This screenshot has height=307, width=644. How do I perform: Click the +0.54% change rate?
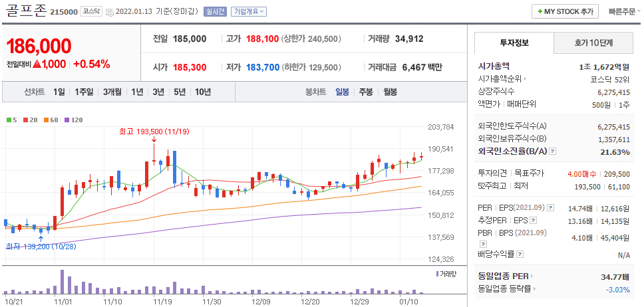click(92, 64)
